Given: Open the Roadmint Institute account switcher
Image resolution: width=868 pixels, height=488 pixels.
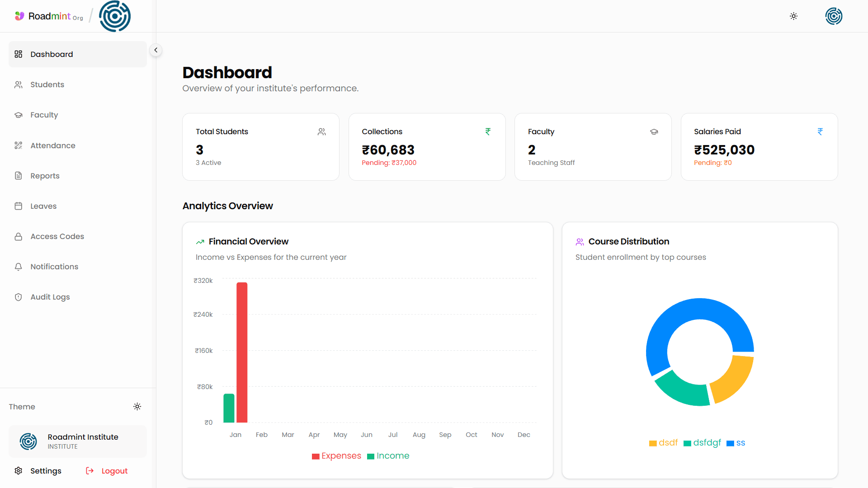Looking at the screenshot, I should [78, 441].
